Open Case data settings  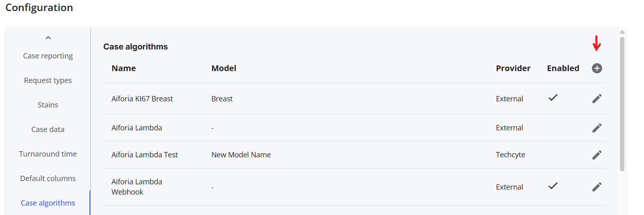(x=48, y=130)
